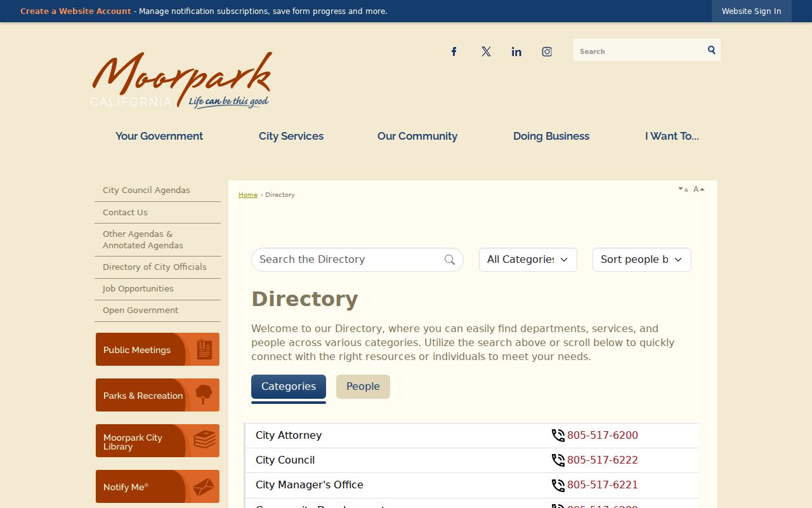This screenshot has width=812, height=508.
Task: Open the All Categories dropdown
Action: (x=528, y=260)
